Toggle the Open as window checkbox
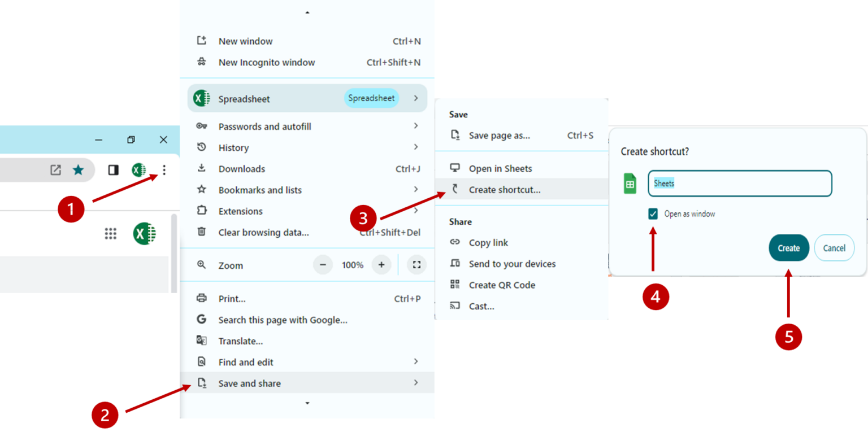 653,213
